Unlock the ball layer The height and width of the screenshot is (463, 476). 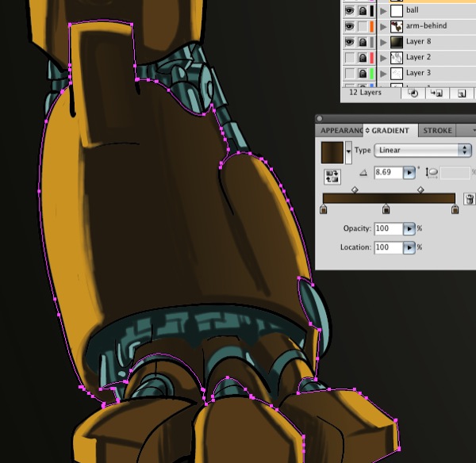click(363, 11)
